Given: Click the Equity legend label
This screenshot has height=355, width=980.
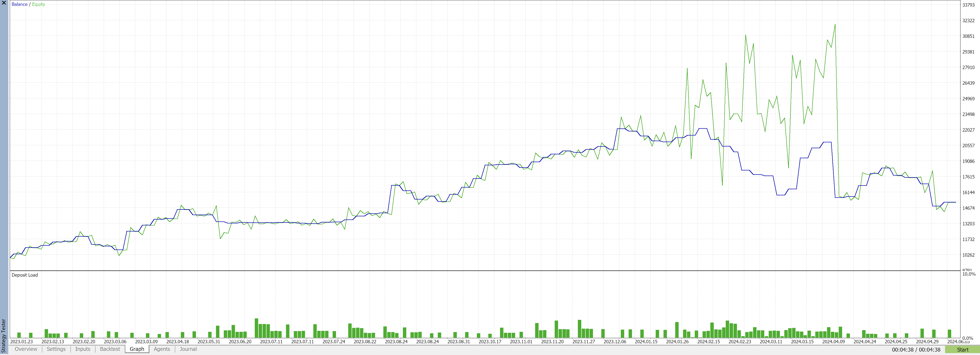Looking at the screenshot, I should 38,4.
